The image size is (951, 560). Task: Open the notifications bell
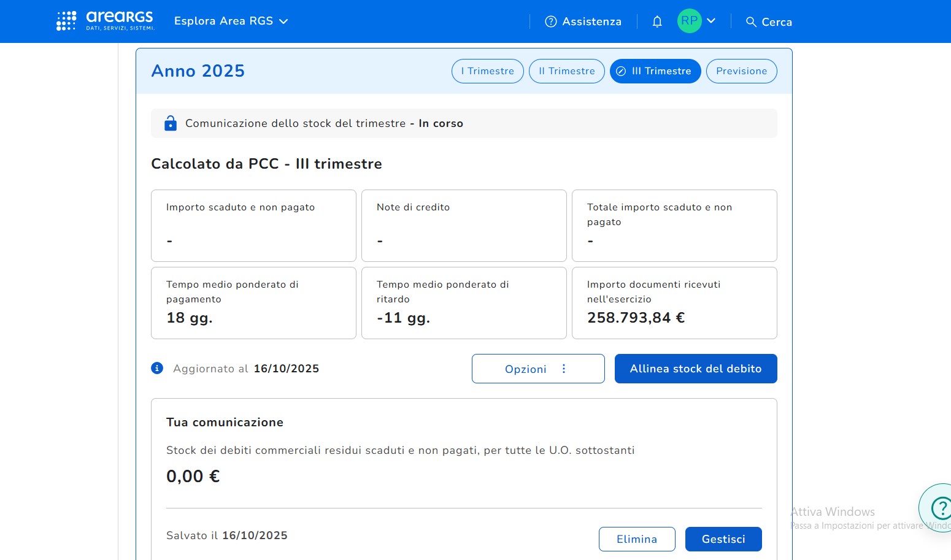click(657, 21)
